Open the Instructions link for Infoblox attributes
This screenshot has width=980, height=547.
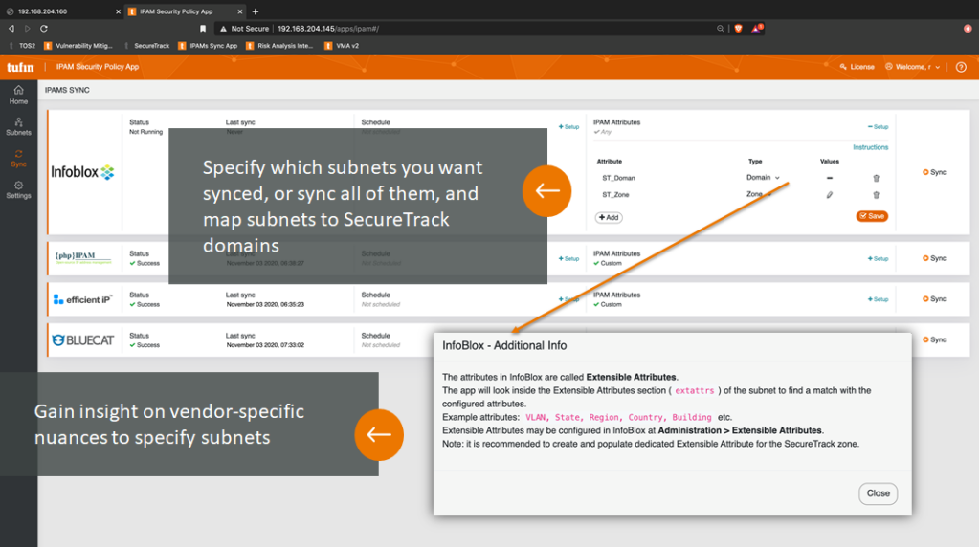click(870, 147)
